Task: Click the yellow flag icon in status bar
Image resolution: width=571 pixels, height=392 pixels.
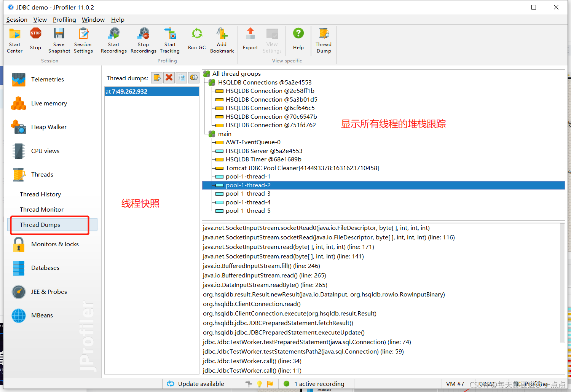Action: tap(270, 384)
